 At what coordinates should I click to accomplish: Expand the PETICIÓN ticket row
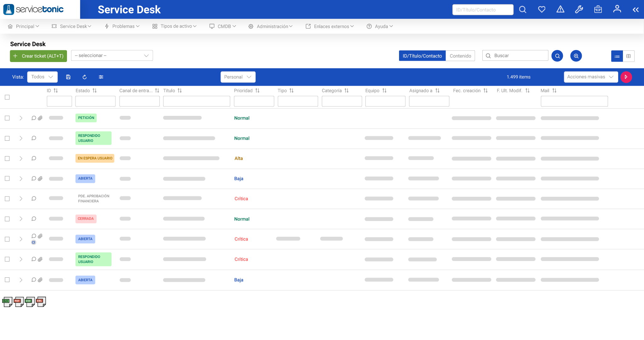tap(21, 118)
